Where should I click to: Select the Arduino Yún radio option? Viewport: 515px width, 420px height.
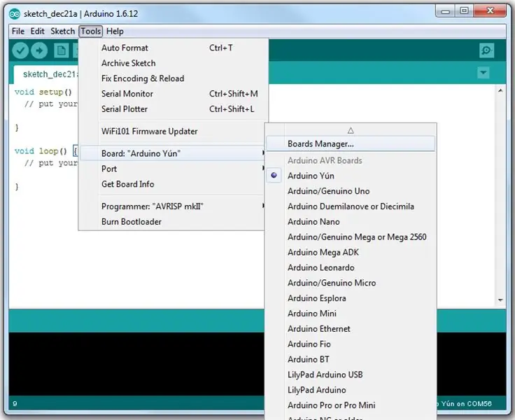[351, 176]
